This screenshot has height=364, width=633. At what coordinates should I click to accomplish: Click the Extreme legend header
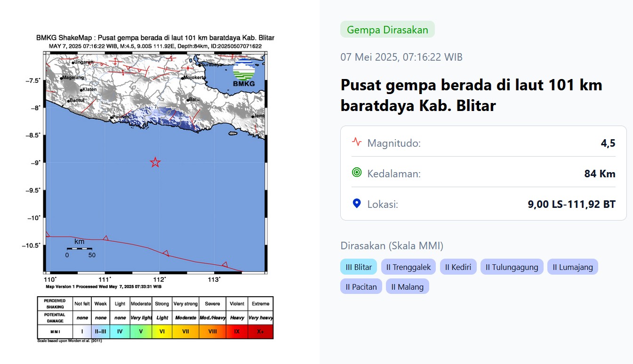point(260,304)
